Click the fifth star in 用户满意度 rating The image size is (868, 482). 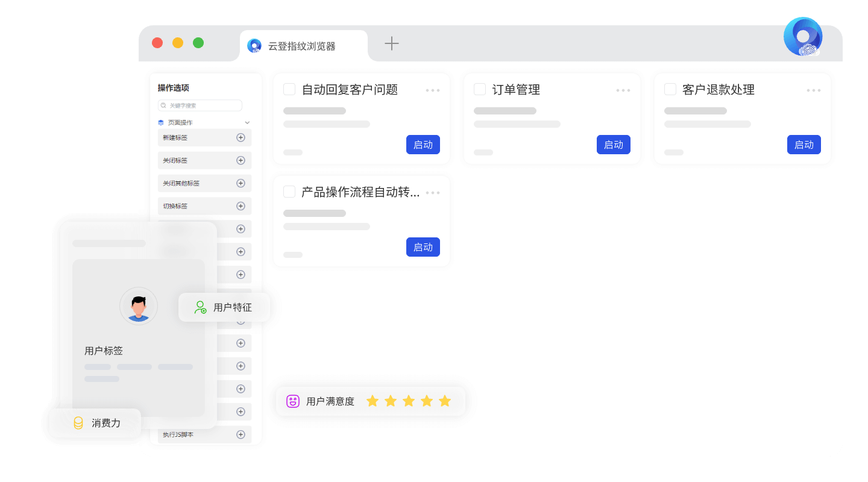(445, 401)
